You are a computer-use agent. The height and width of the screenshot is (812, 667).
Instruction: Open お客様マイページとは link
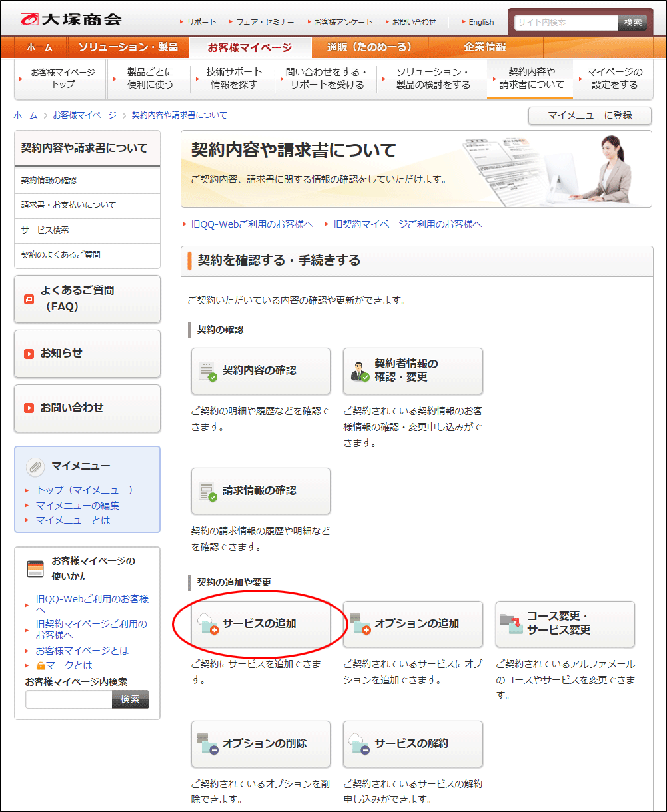point(82,651)
